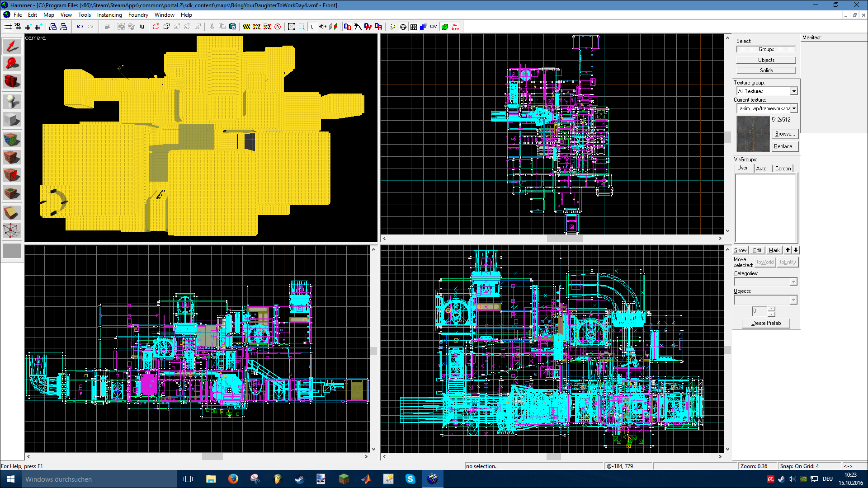
Task: Click the Texture alignment to face icon
Action: [333, 27]
